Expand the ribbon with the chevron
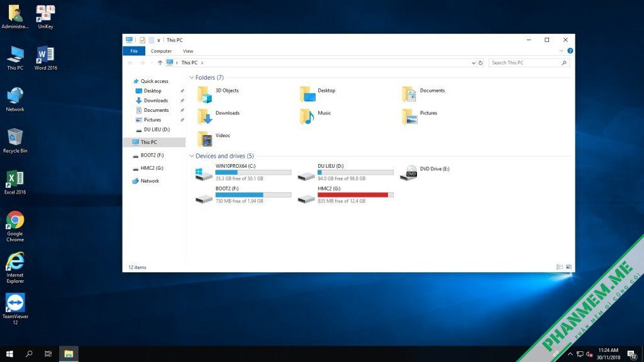 pos(562,51)
